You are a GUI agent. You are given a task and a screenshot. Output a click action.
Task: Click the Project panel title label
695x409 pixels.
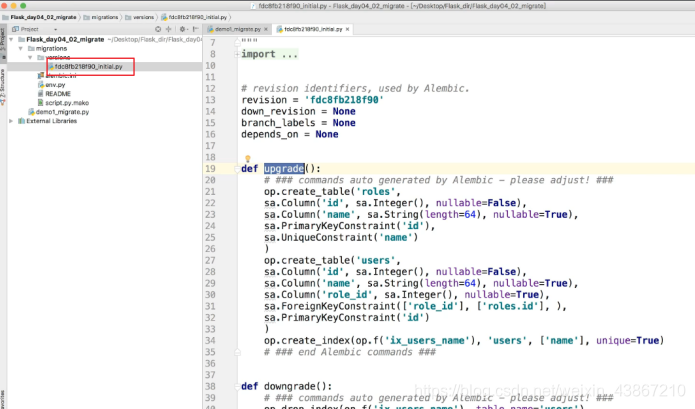(29, 29)
